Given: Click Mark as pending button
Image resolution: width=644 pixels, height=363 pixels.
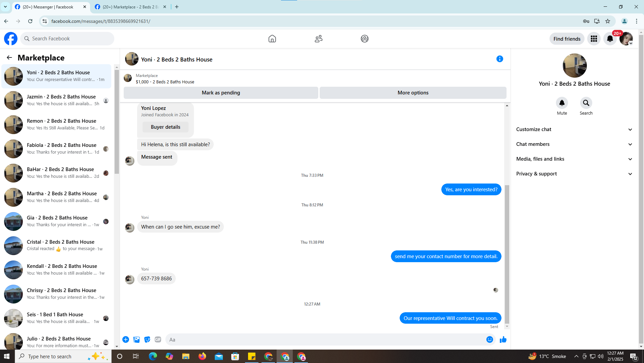Looking at the screenshot, I should click(221, 93).
